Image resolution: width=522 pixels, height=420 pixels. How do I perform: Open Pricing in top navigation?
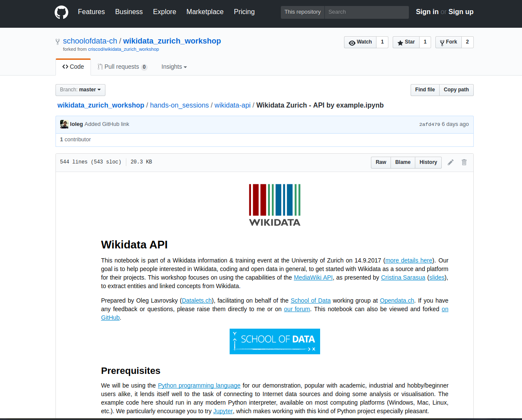tap(244, 12)
